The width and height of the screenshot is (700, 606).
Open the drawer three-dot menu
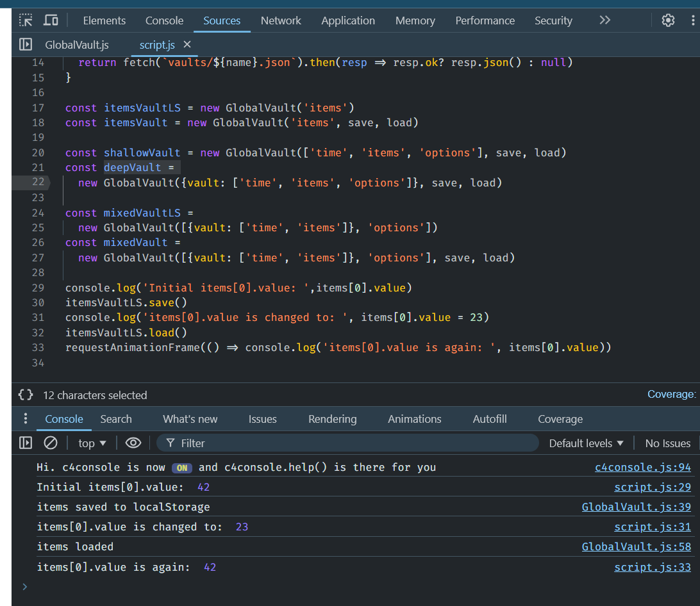point(26,418)
